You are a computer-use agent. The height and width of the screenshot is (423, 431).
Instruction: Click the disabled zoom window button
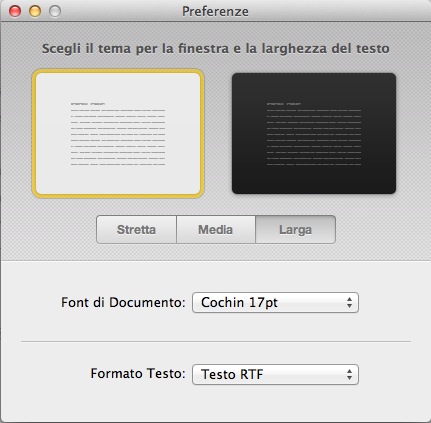tap(55, 11)
